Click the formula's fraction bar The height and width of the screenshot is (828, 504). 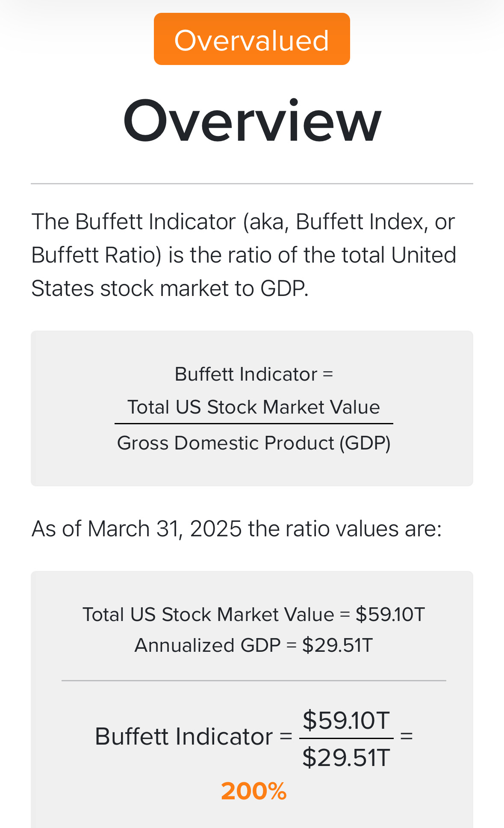[253, 424]
